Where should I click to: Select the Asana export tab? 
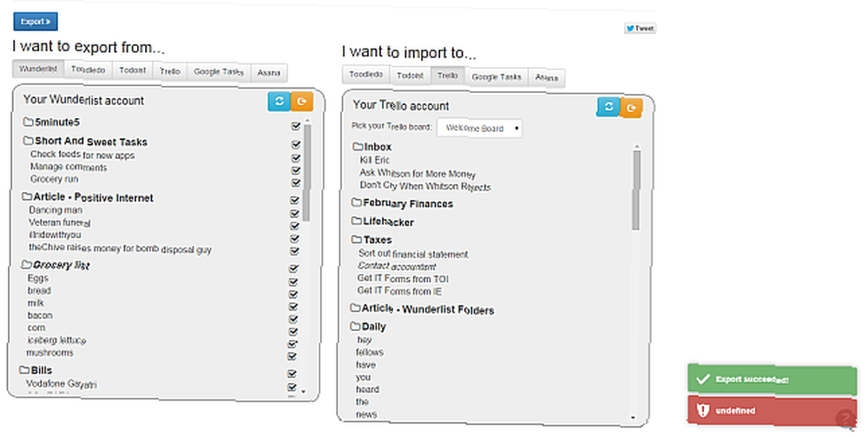tap(269, 73)
